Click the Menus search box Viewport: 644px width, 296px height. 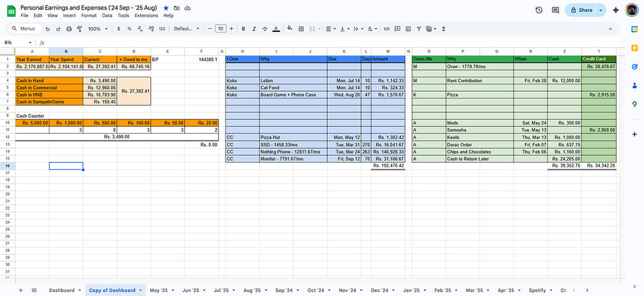click(24, 28)
